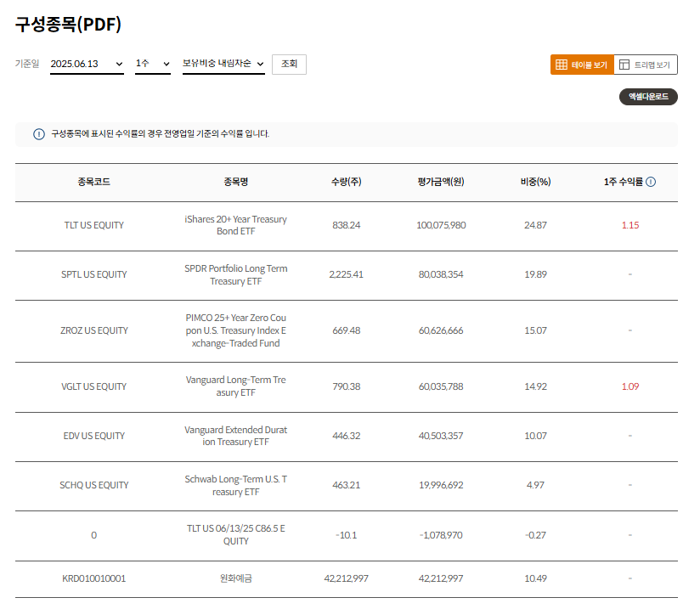Viewport: 700px width, 609px height.
Task: Select the TLT US EQUITY ticker code
Action: (93, 225)
